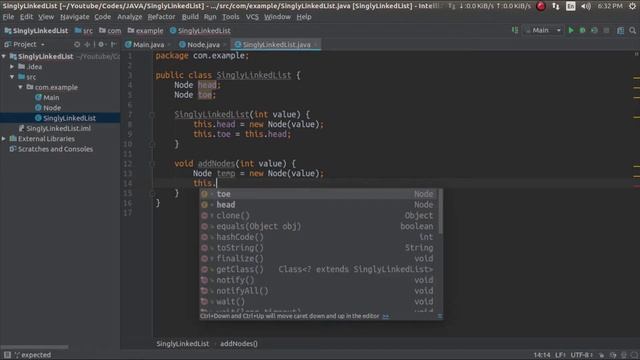Hide the Project panel with the hide icon
The height and width of the screenshot is (360, 640).
click(113, 44)
